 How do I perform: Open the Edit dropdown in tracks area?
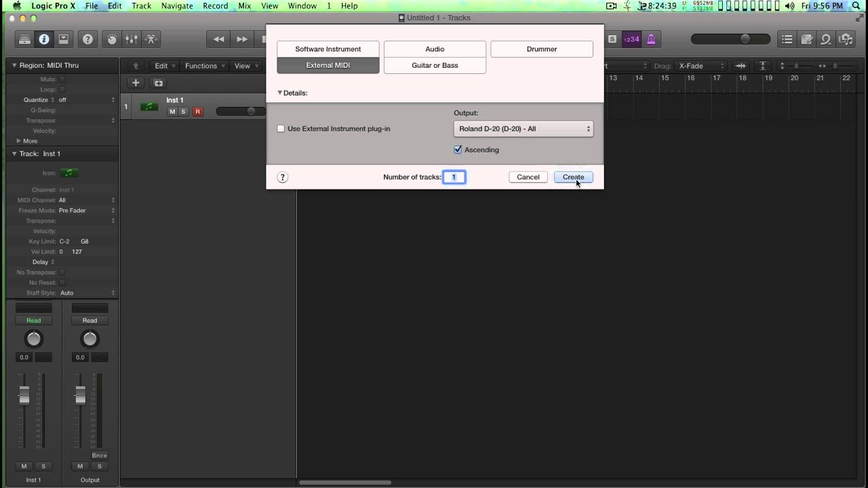[x=165, y=66]
